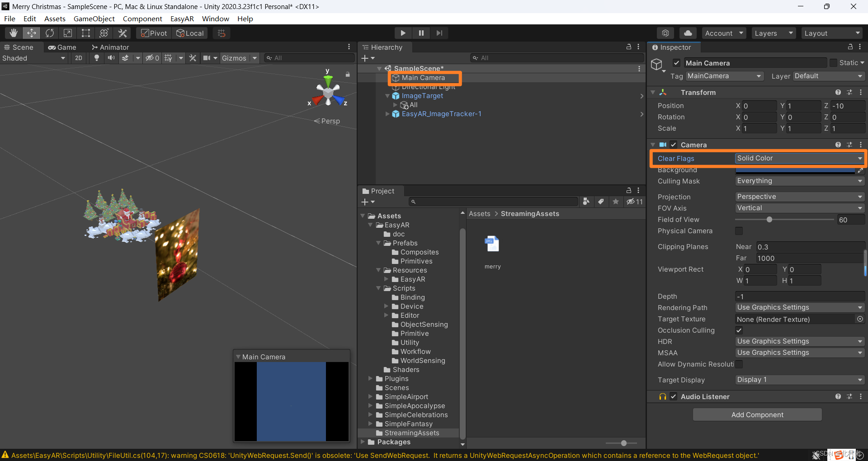
Task: Collapse ImageTarget in Hierarchy
Action: pyautogui.click(x=387, y=96)
